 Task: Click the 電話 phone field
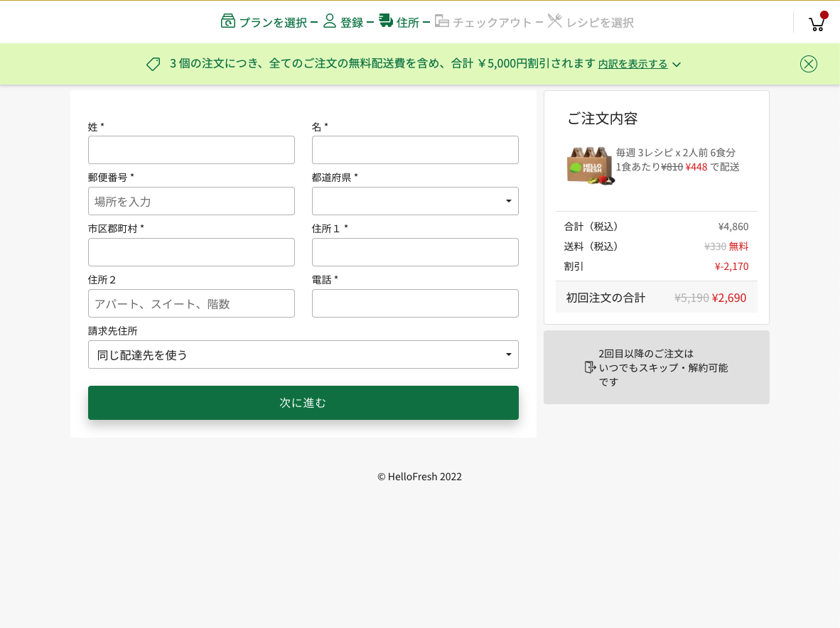[415, 303]
